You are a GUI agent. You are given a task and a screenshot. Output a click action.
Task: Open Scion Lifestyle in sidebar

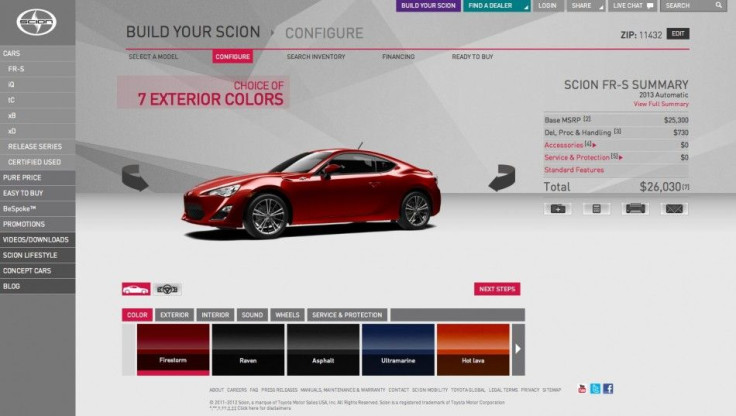[38, 255]
